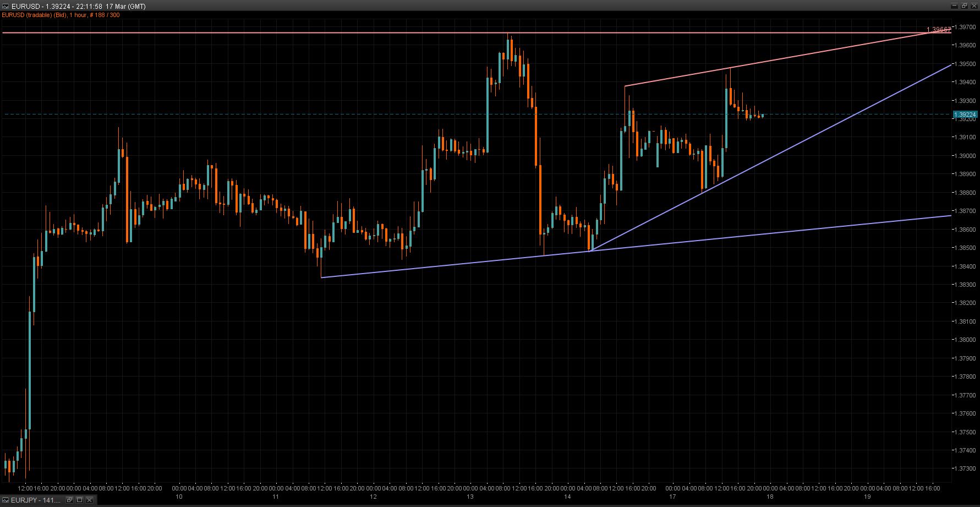The height and width of the screenshot is (507, 980).
Task: Restore down the EURUSD chart window
Action: click(x=963, y=6)
